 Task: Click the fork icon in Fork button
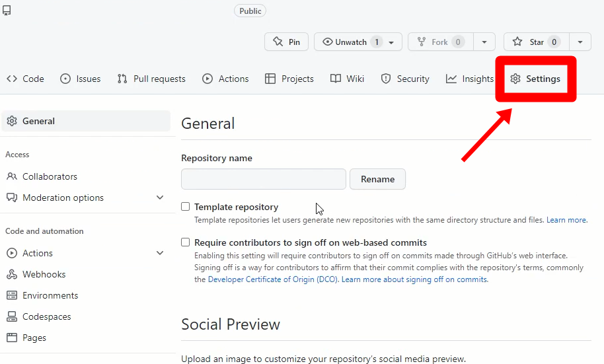pyautogui.click(x=422, y=42)
